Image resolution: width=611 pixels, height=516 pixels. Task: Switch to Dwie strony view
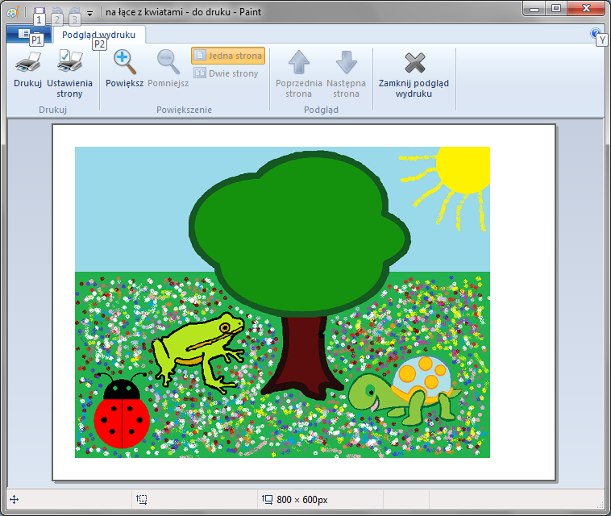(226, 73)
